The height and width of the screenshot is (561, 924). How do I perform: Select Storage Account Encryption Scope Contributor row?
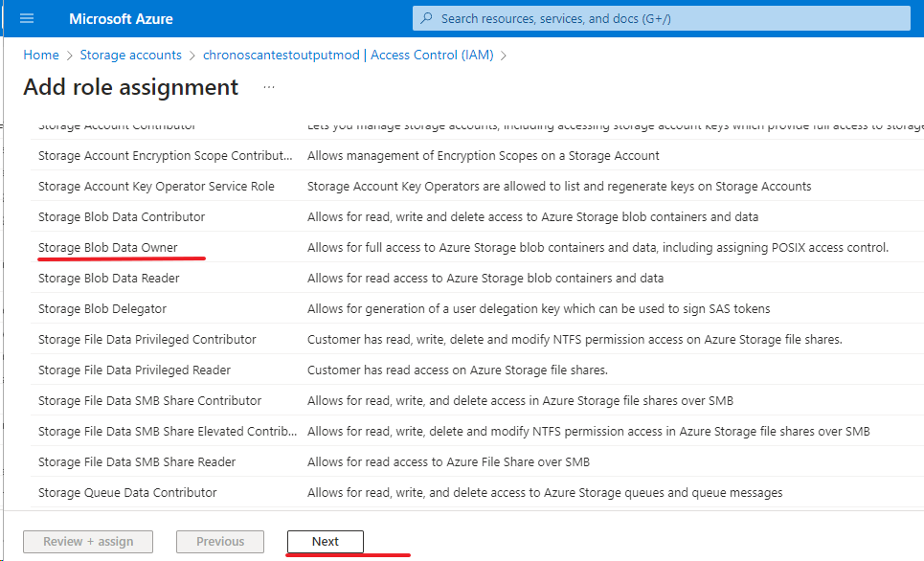tap(165, 155)
